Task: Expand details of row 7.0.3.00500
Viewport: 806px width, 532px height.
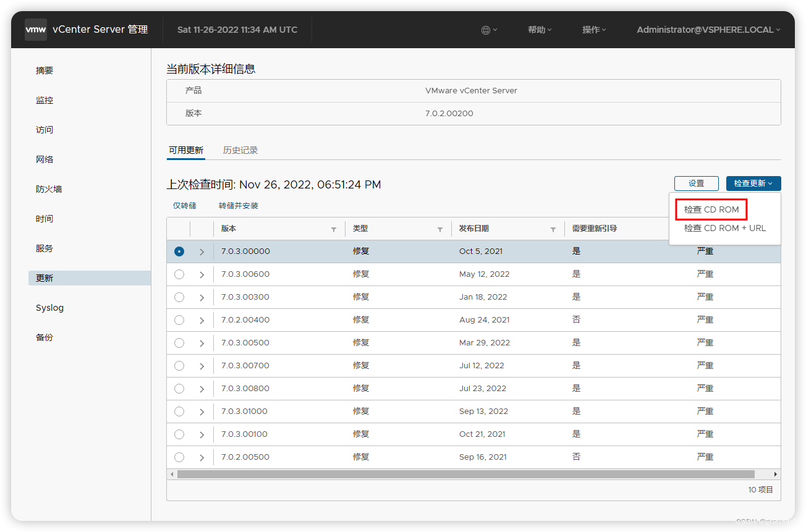Action: click(201, 344)
